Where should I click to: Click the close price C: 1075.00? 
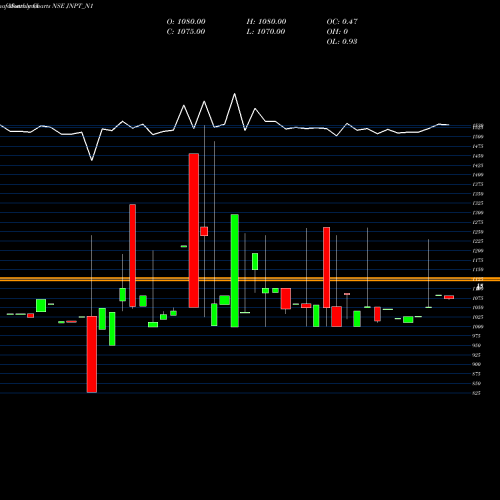coord(186,32)
